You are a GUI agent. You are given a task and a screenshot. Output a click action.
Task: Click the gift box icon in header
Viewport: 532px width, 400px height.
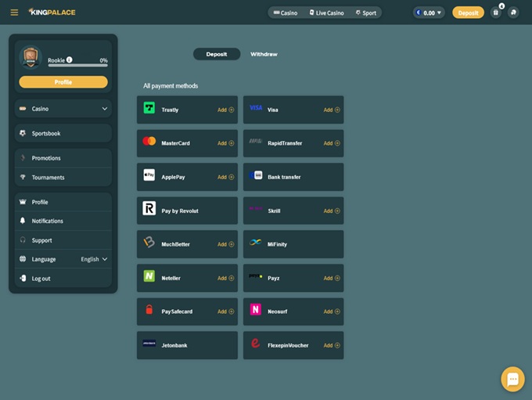[x=495, y=13]
